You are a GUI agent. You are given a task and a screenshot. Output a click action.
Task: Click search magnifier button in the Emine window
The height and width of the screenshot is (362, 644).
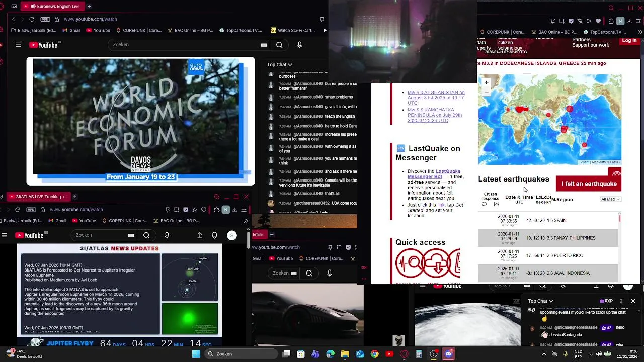click(309, 273)
